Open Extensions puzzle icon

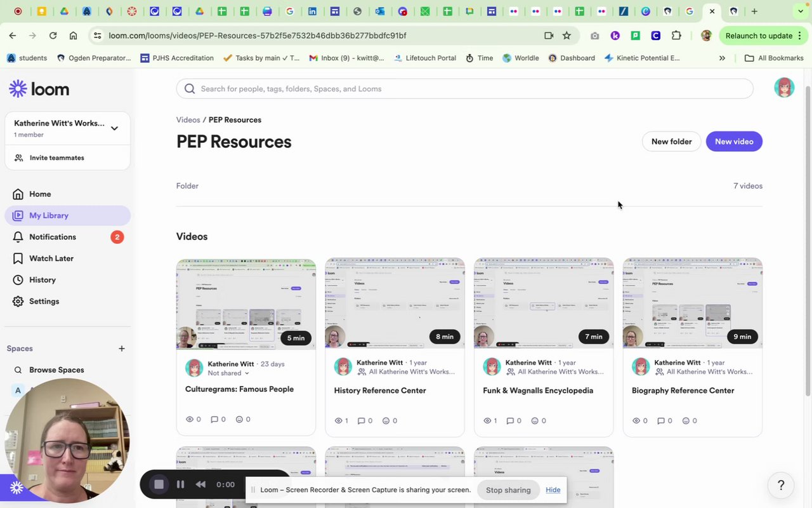[x=676, y=36]
